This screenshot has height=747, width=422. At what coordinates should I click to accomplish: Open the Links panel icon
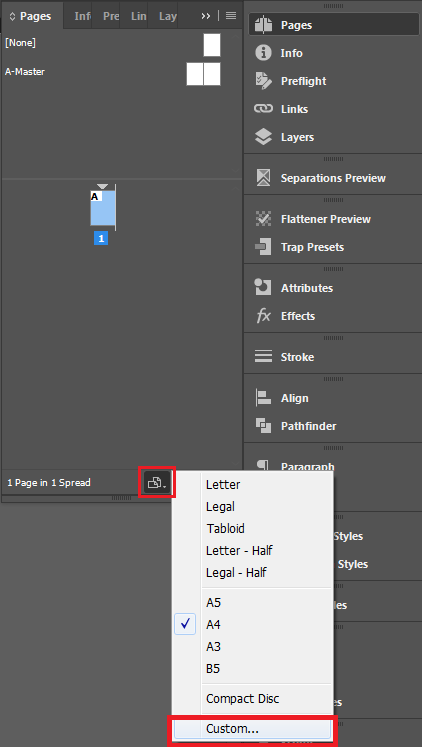[x=263, y=109]
